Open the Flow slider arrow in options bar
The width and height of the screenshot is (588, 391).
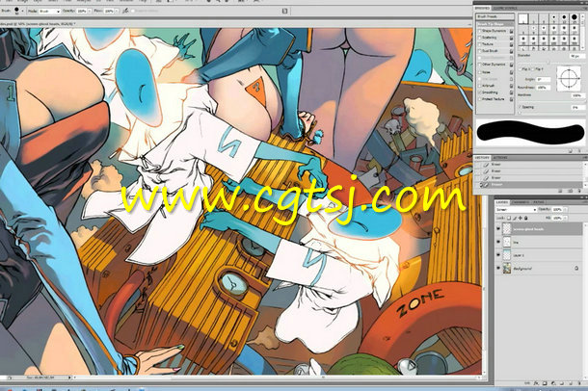coord(116,12)
